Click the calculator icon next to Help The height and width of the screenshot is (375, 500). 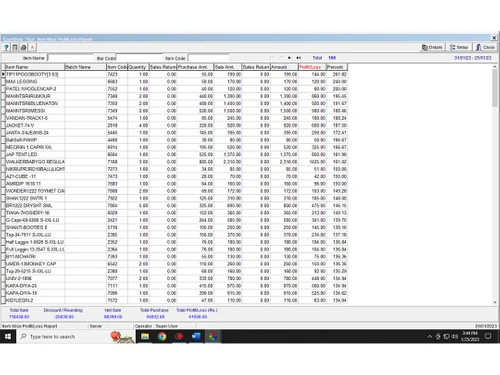15,47
